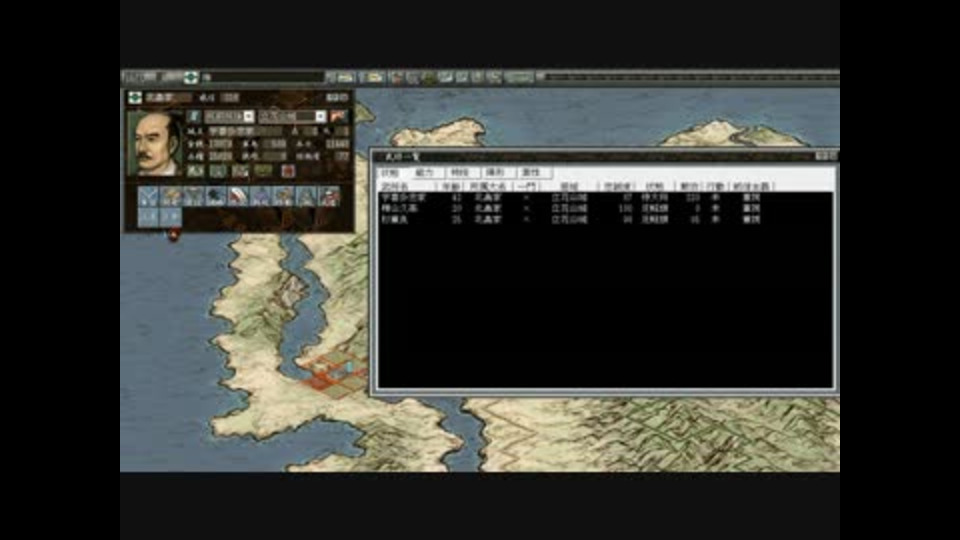The width and height of the screenshot is (960, 540).
Task: Click the fourth green icon under the stats
Action: coord(263,171)
